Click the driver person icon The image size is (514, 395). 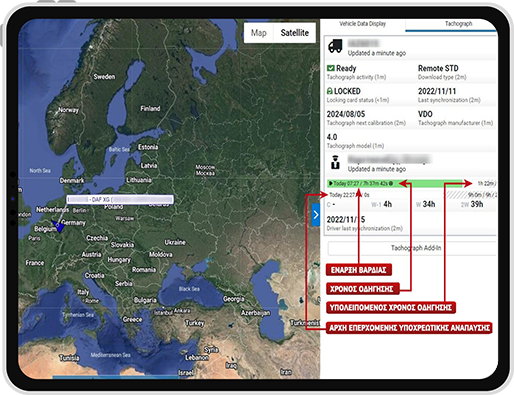tap(335, 162)
